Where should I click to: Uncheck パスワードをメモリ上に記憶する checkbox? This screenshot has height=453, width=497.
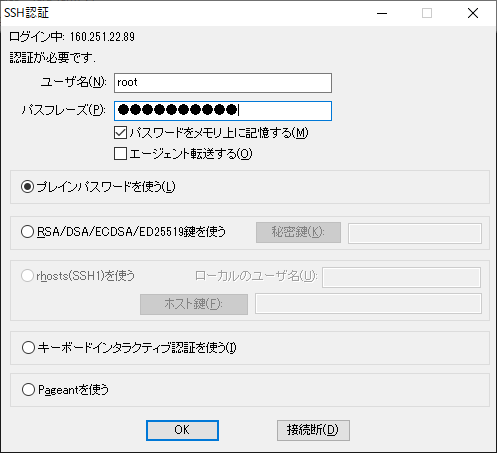click(120, 133)
